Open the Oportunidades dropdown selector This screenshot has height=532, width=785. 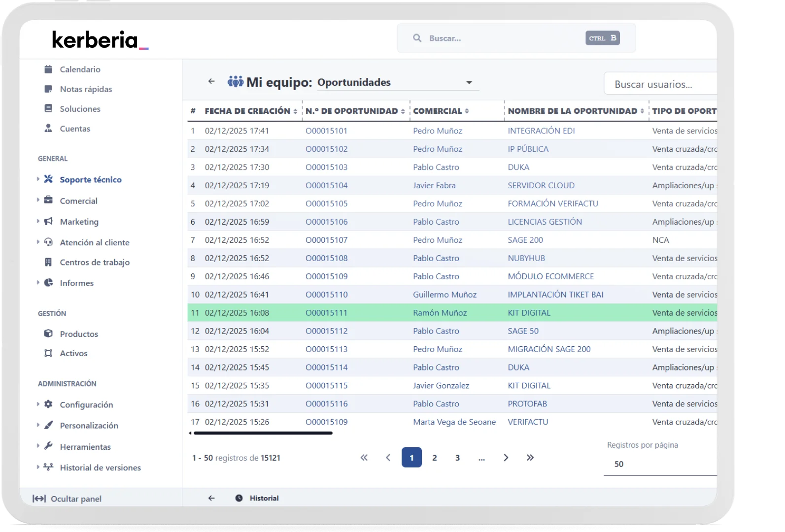coord(397,82)
